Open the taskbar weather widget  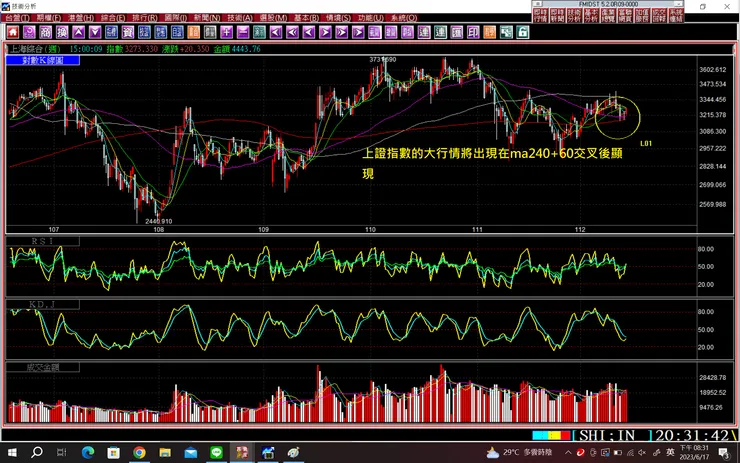pos(519,453)
